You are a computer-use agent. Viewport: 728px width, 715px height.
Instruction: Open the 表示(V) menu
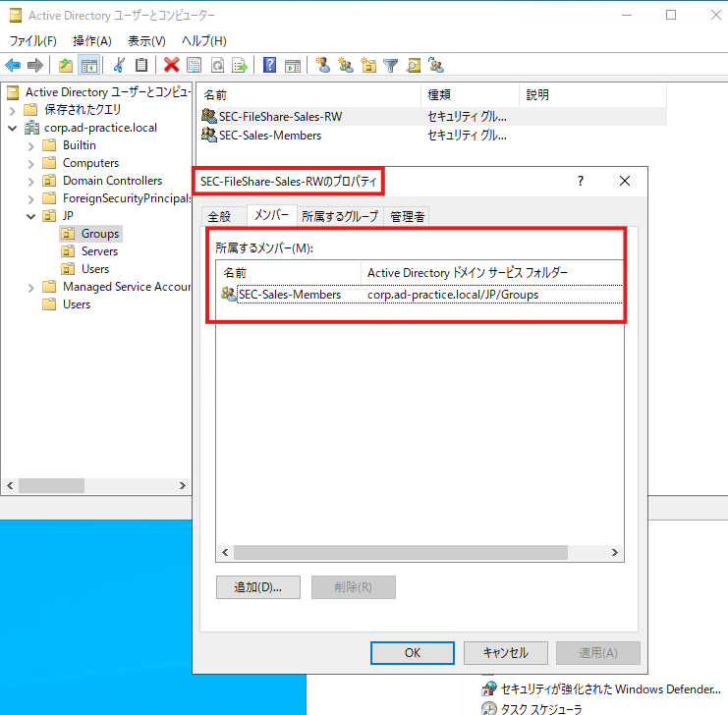point(146,41)
